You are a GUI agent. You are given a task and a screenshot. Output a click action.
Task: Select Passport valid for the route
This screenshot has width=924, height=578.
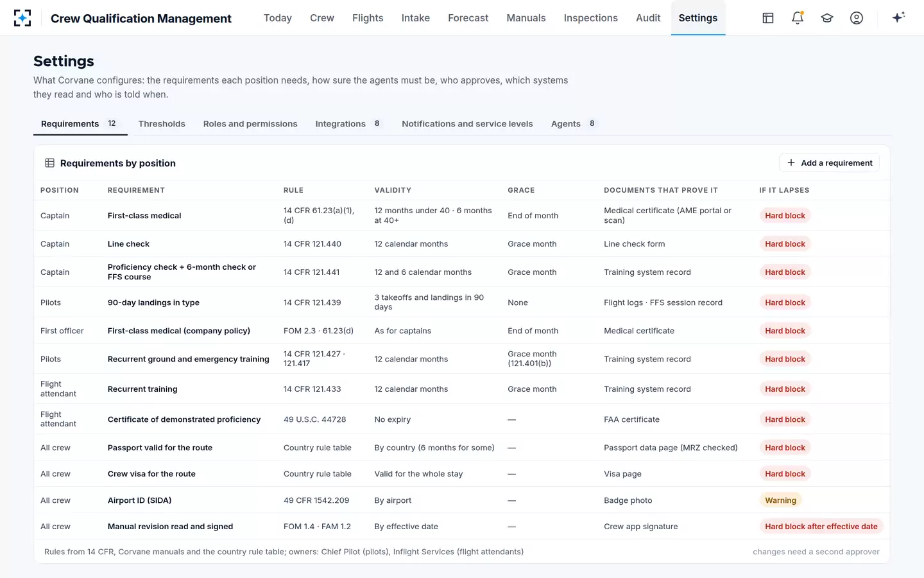(160, 448)
